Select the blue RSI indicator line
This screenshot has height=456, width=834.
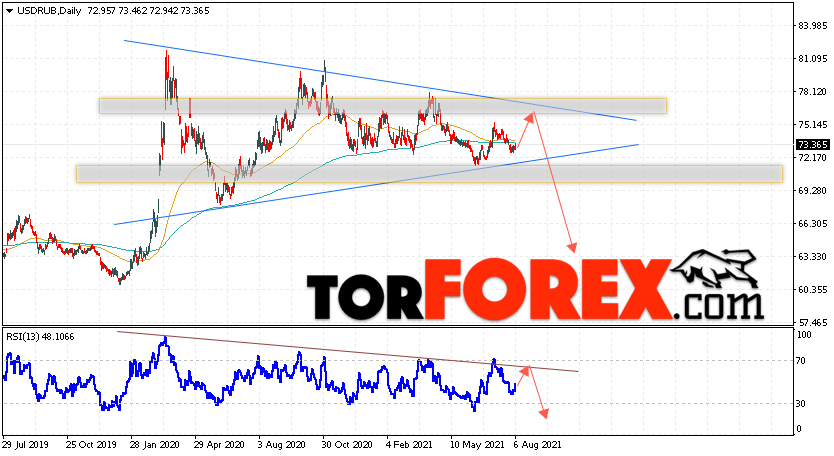[x=260, y=375]
